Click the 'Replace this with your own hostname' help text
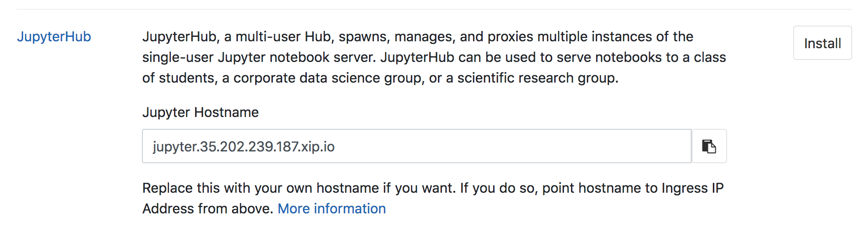The width and height of the screenshot is (868, 236). (433, 198)
